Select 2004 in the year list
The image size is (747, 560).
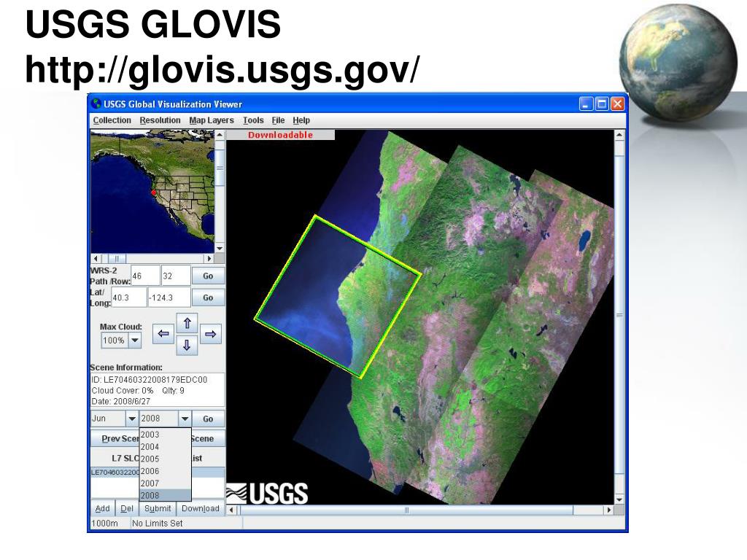tap(165, 447)
